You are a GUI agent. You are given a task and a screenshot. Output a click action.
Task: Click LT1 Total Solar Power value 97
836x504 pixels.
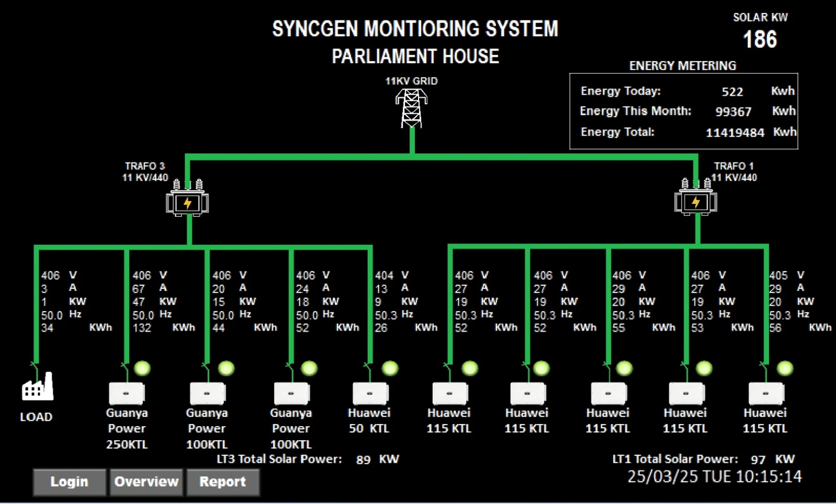[x=758, y=460]
